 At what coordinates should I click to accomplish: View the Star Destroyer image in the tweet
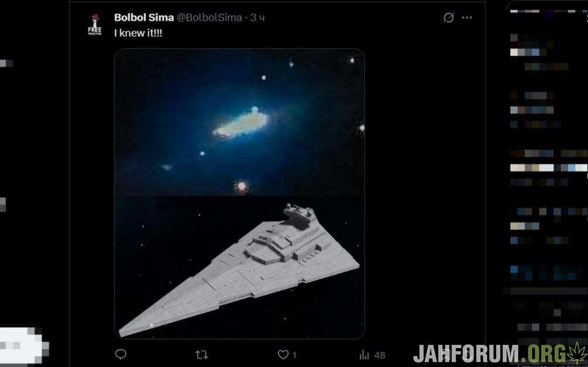pos(239,267)
